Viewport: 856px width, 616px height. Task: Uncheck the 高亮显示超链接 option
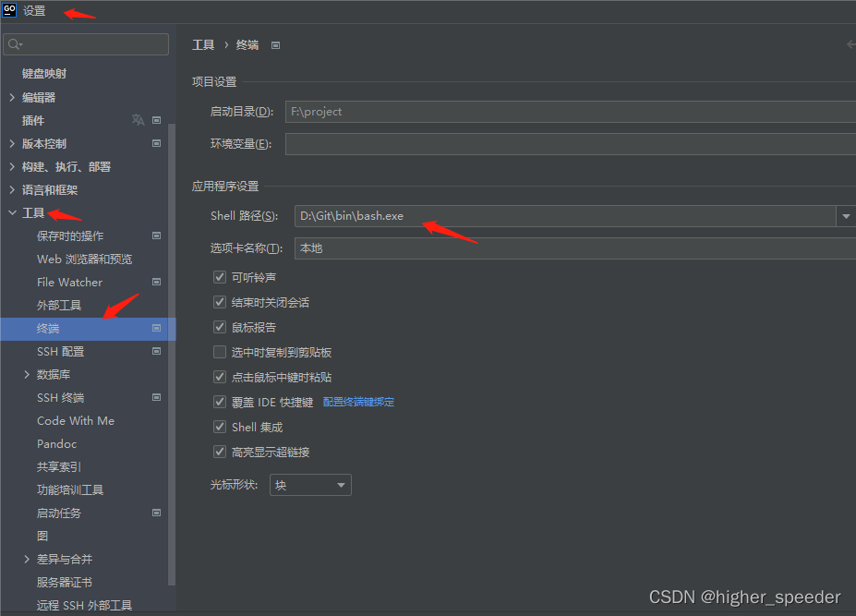coord(219,452)
